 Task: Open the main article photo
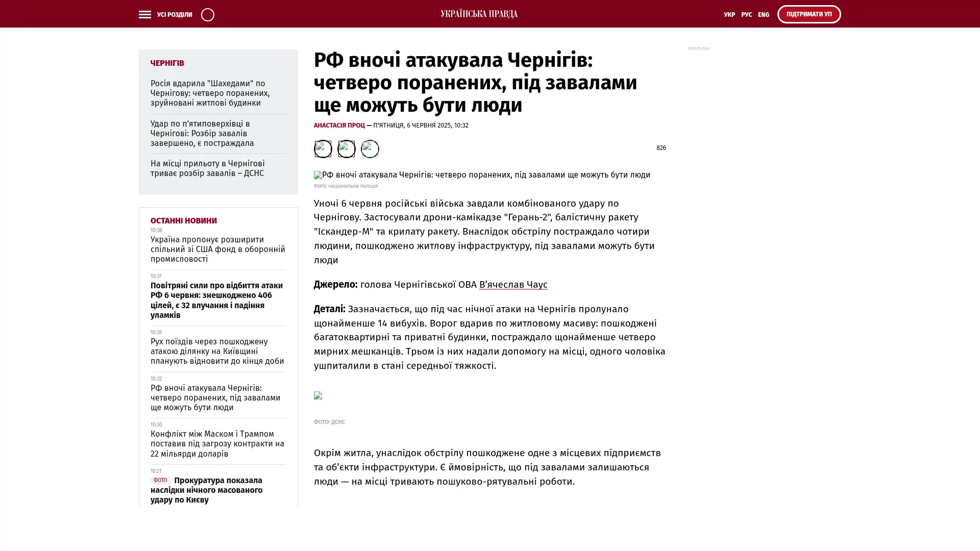pos(481,175)
